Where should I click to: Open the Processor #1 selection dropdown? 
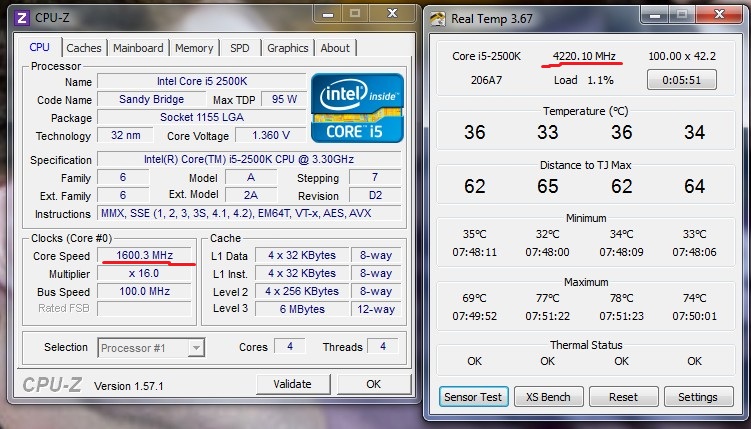coord(151,348)
